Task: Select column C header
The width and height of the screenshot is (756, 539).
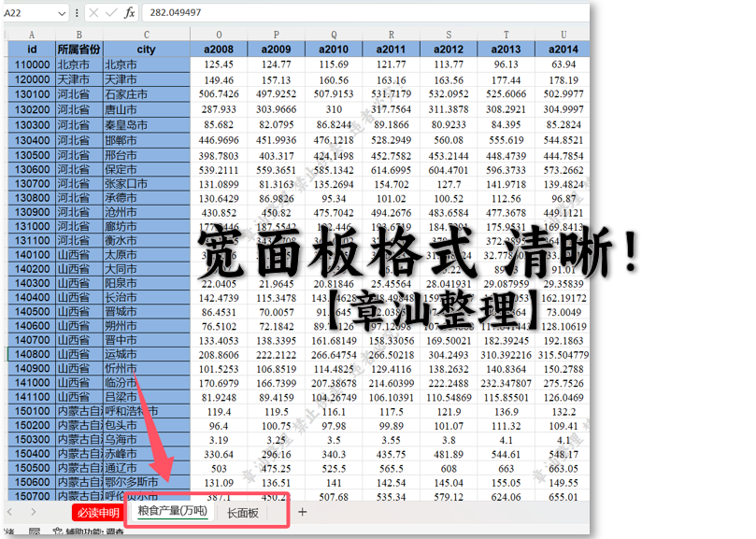Action: click(147, 35)
